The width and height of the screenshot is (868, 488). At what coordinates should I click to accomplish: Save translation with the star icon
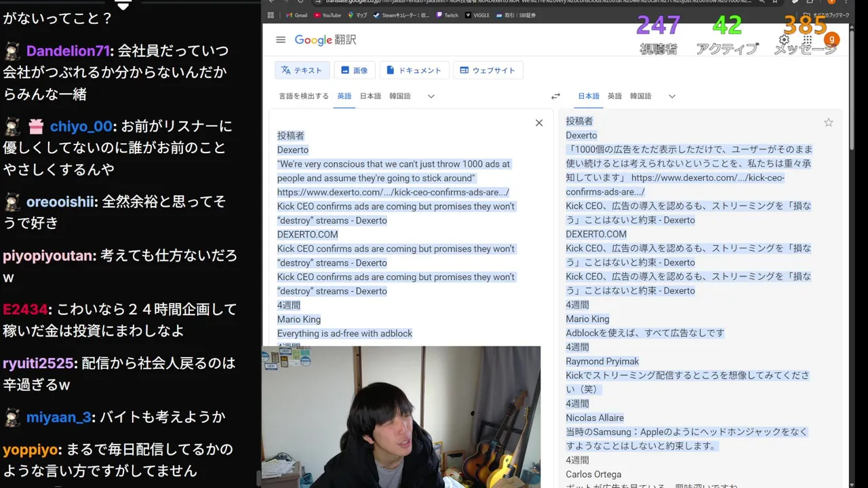[828, 123]
